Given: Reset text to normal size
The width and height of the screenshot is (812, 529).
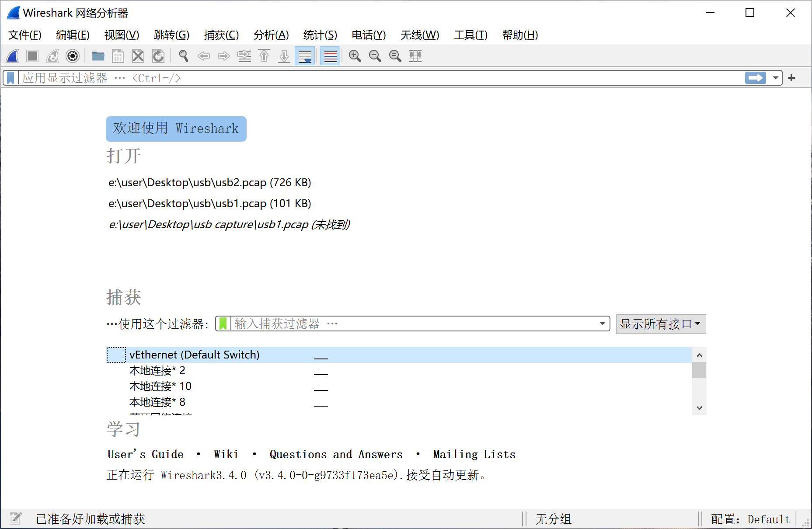Looking at the screenshot, I should (395, 56).
